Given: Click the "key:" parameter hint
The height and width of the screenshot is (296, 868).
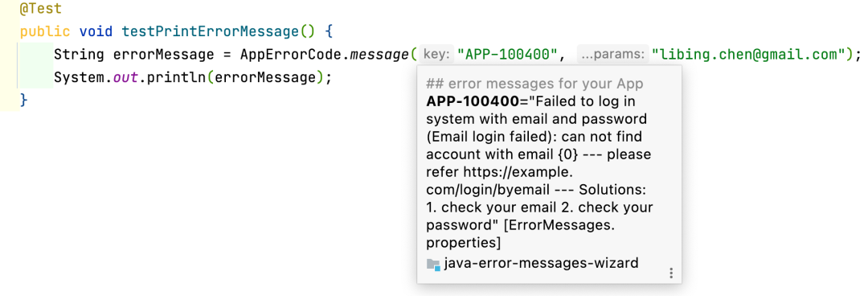Looking at the screenshot, I should pyautogui.click(x=436, y=55).
